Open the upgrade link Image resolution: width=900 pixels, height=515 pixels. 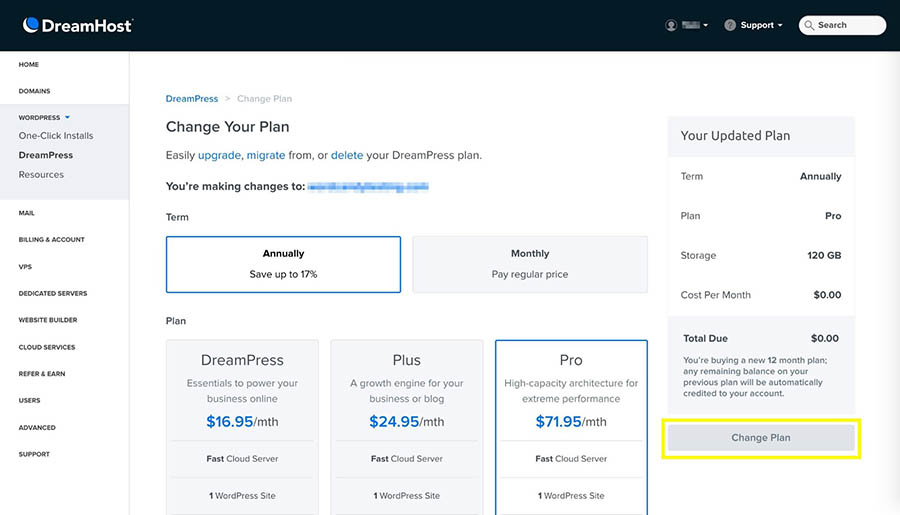click(x=219, y=155)
